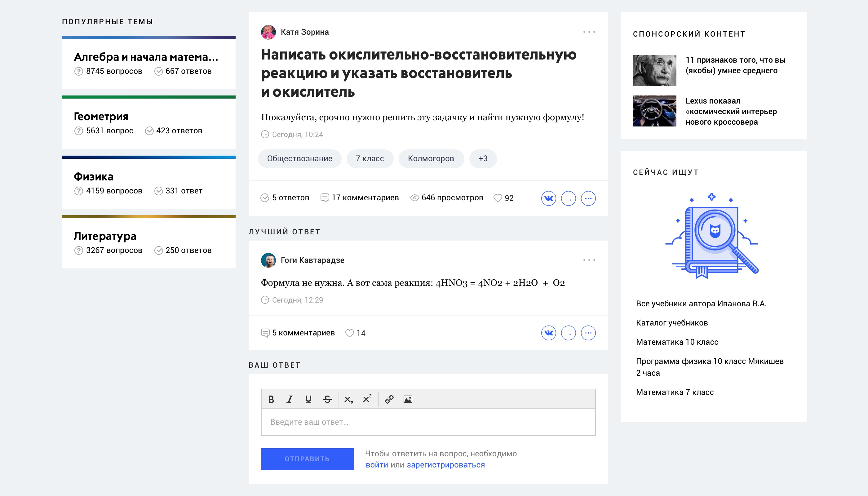The width and height of the screenshot is (868, 496).
Task: Click the subscript formatting icon
Action: click(348, 399)
